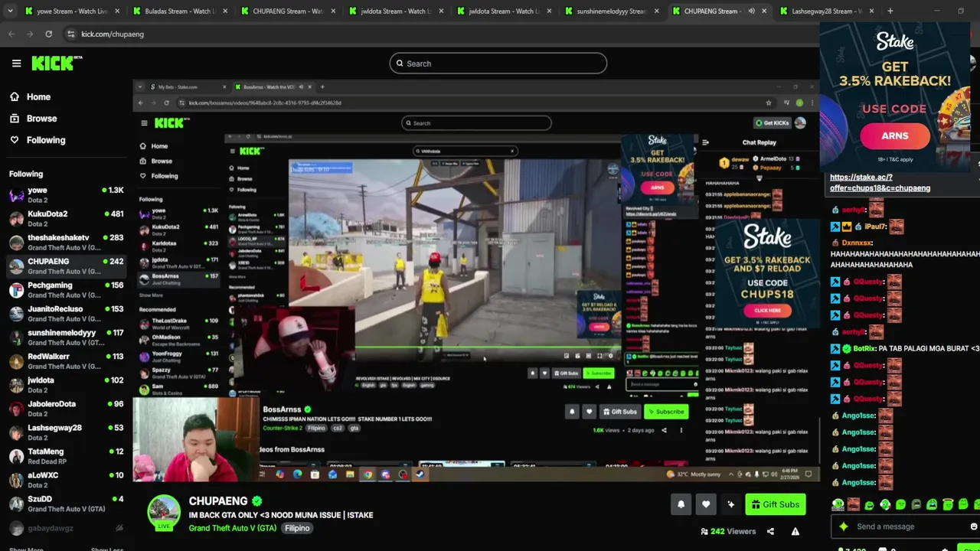Switch to the yowe Stream tab
The image size is (980, 551).
coord(72,11)
